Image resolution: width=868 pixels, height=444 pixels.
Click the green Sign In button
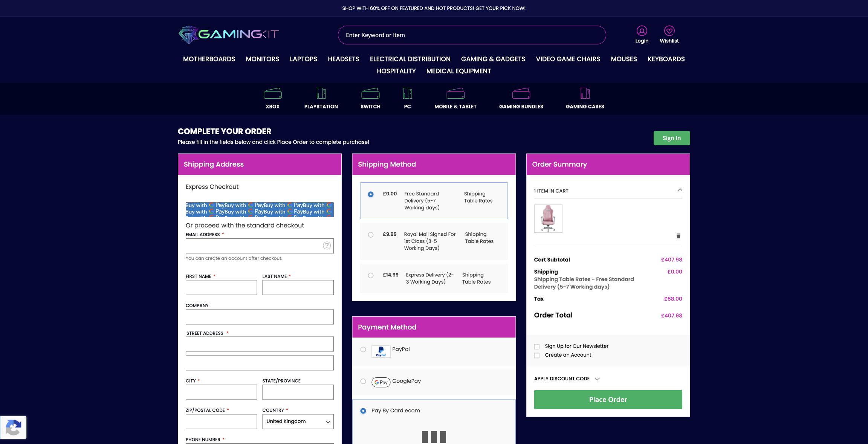(x=672, y=138)
